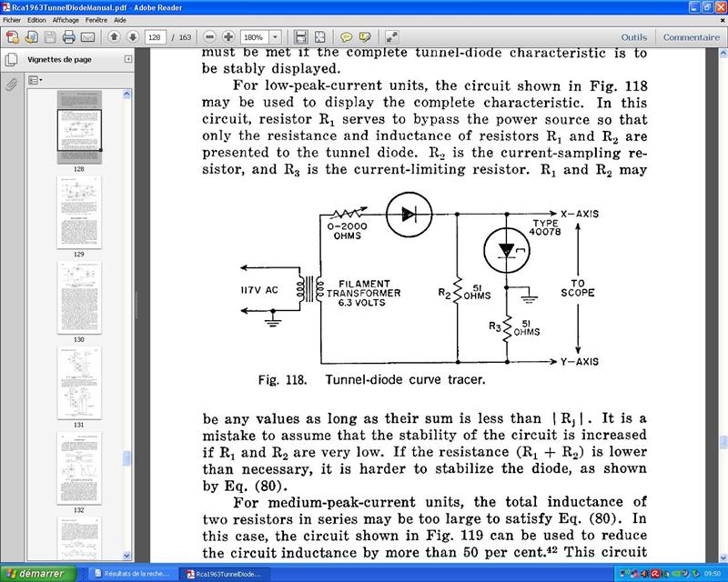Open the page thumbnails panel icon
The height and width of the screenshot is (582, 728).
click(x=11, y=59)
